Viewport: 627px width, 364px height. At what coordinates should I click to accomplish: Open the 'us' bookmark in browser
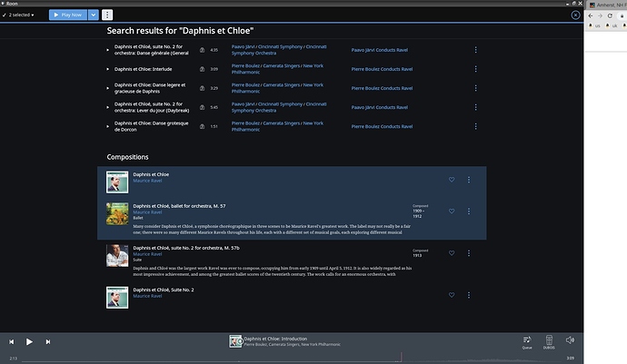[594, 25]
